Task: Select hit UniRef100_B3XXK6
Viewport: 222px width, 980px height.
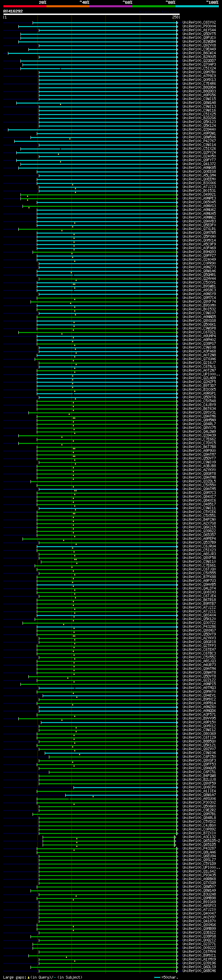Action: coord(199,183)
